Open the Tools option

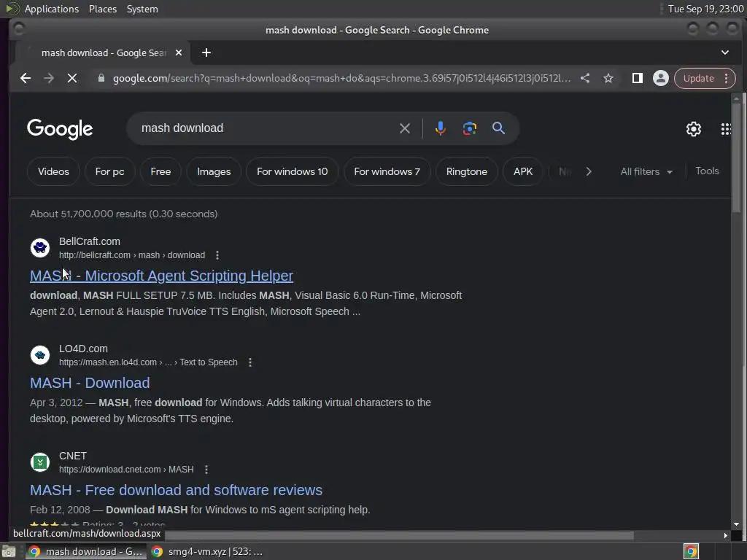click(707, 171)
